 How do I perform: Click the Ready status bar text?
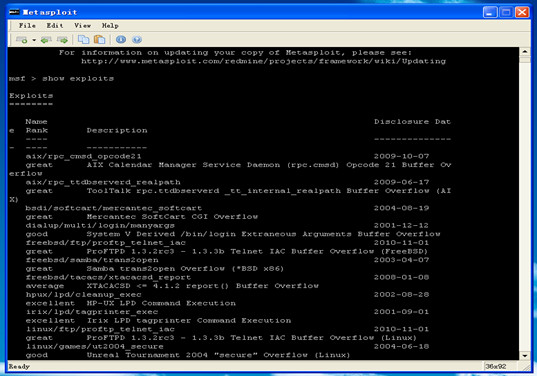pos(19,366)
